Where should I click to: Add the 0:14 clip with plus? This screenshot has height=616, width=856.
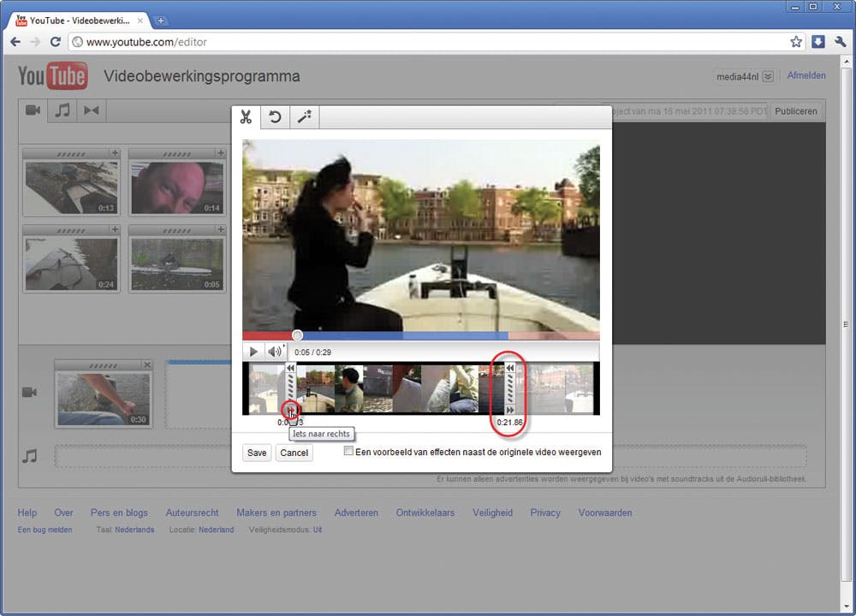coord(221,153)
